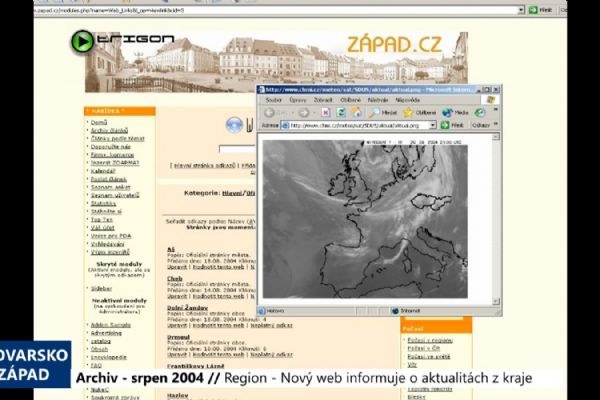Click the Windows flag logo in the popup window
600x400 pixels.
pyautogui.click(x=490, y=100)
